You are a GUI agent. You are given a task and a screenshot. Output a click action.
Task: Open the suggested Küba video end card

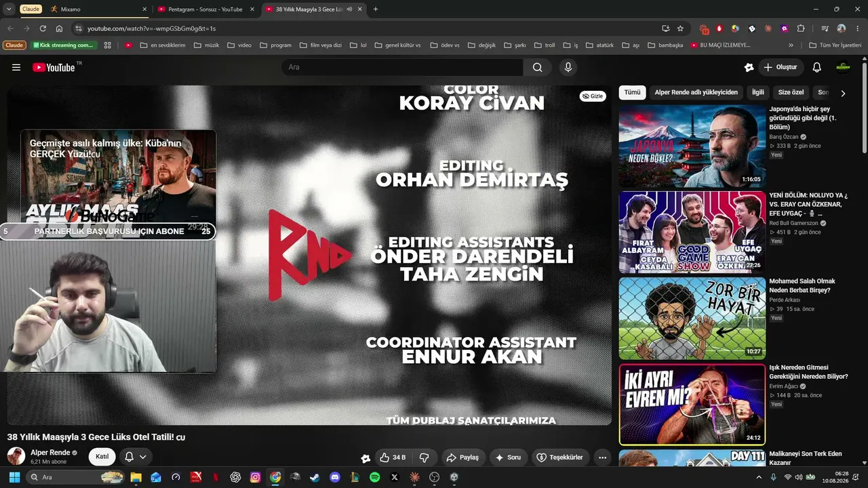click(118, 183)
